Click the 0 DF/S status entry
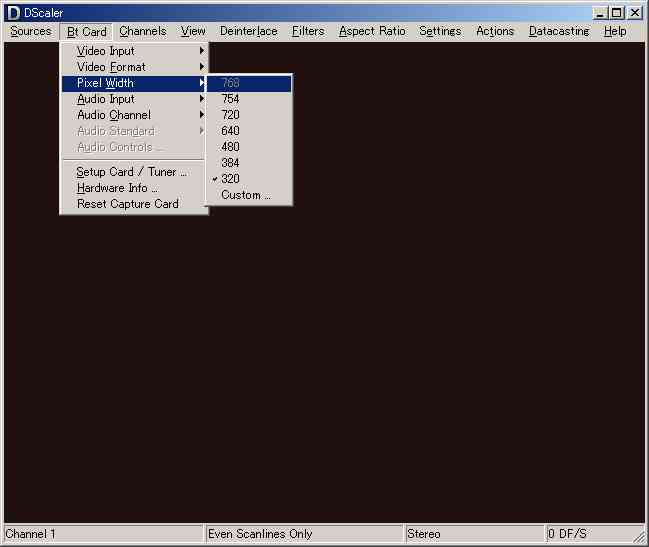649x547 pixels. click(567, 534)
